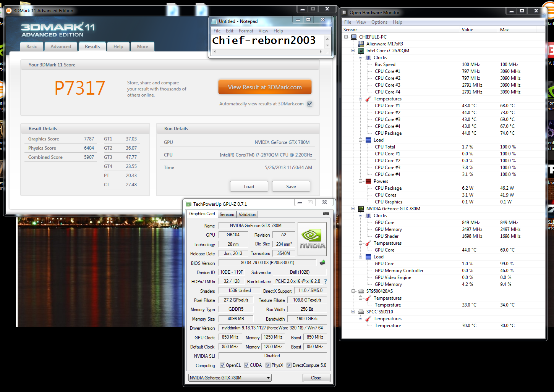Click the CPU Load blue icon

368,140
